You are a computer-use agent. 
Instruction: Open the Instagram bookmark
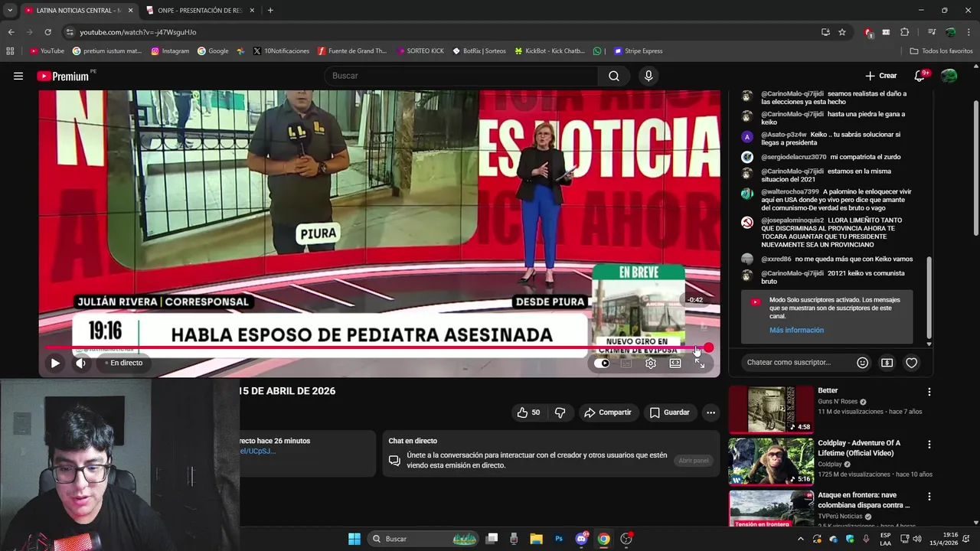pos(170,51)
